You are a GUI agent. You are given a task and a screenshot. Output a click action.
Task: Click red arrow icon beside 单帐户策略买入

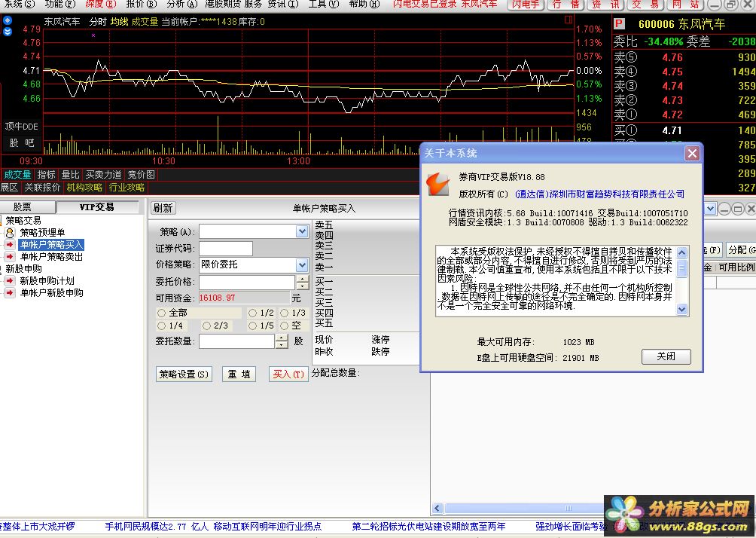10,245
